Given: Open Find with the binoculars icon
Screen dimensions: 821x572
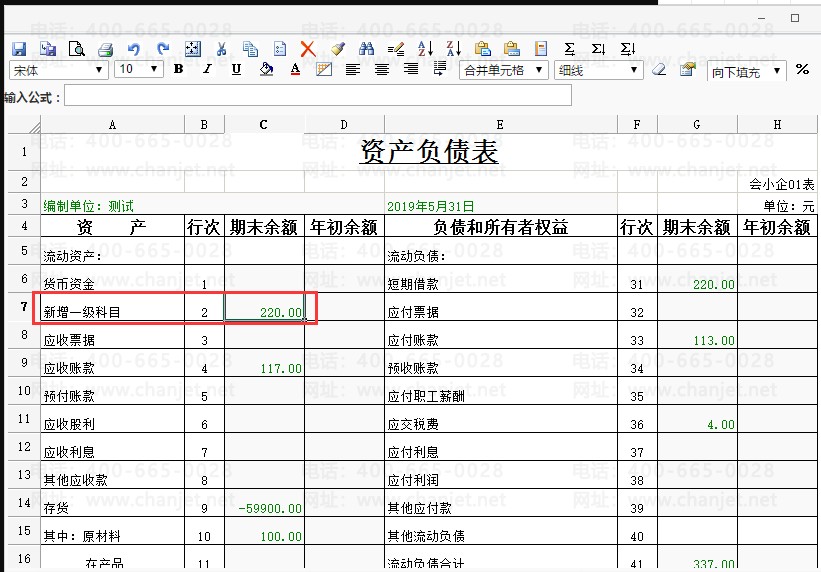Looking at the screenshot, I should click(x=367, y=49).
